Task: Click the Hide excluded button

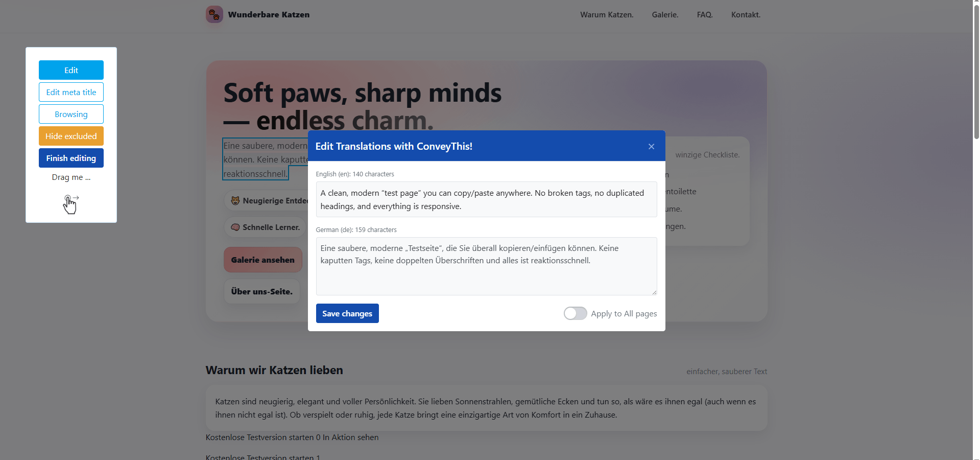Action: click(71, 136)
